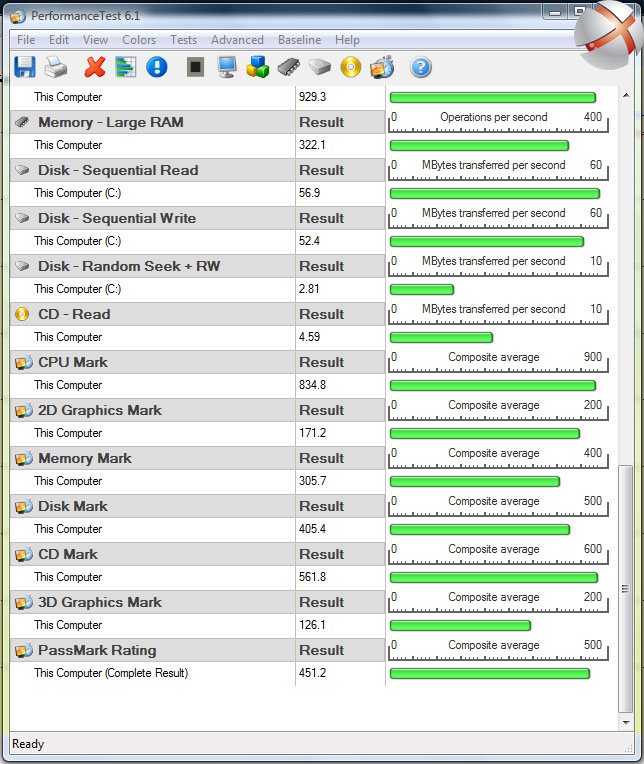644x764 pixels.
Task: Click the Ready status bar text
Action: 28,744
